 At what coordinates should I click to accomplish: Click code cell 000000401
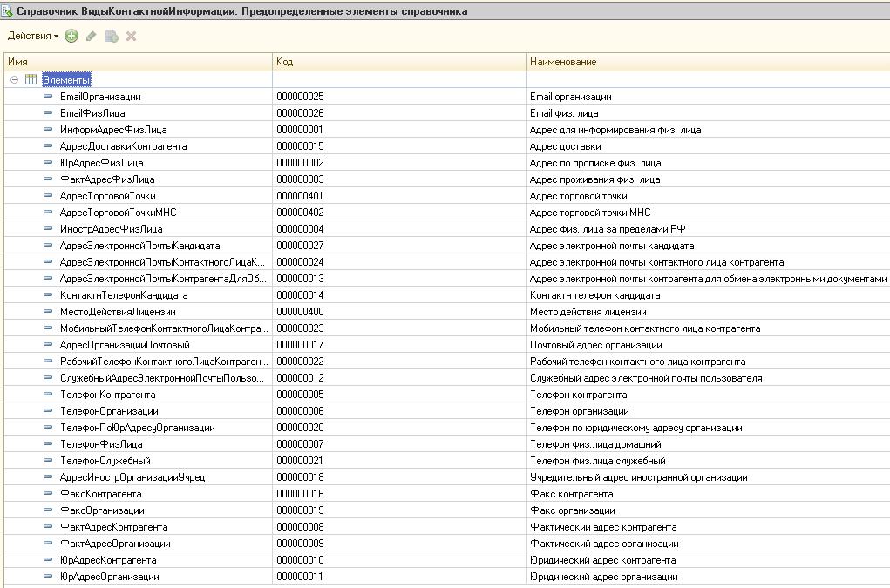click(300, 196)
